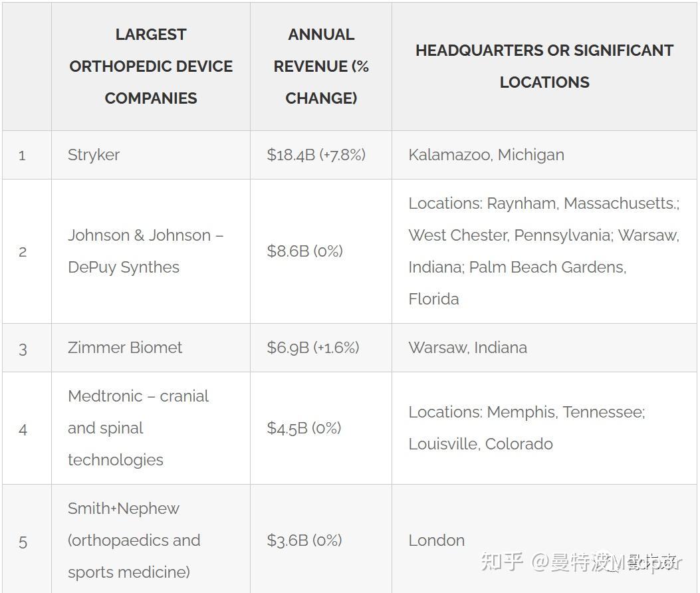Click the $6.9B (+1.6%) revenue cell
This screenshot has height=593, width=700.
312,348
